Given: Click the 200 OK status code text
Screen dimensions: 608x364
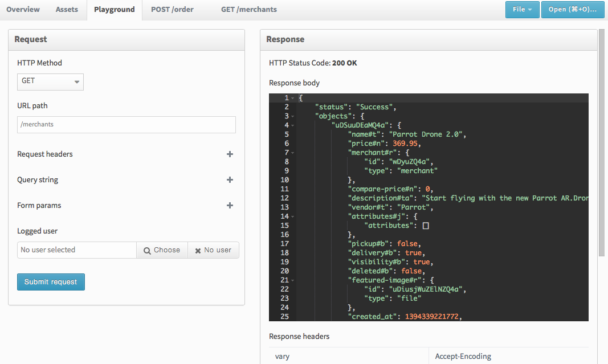Looking at the screenshot, I should click(344, 63).
